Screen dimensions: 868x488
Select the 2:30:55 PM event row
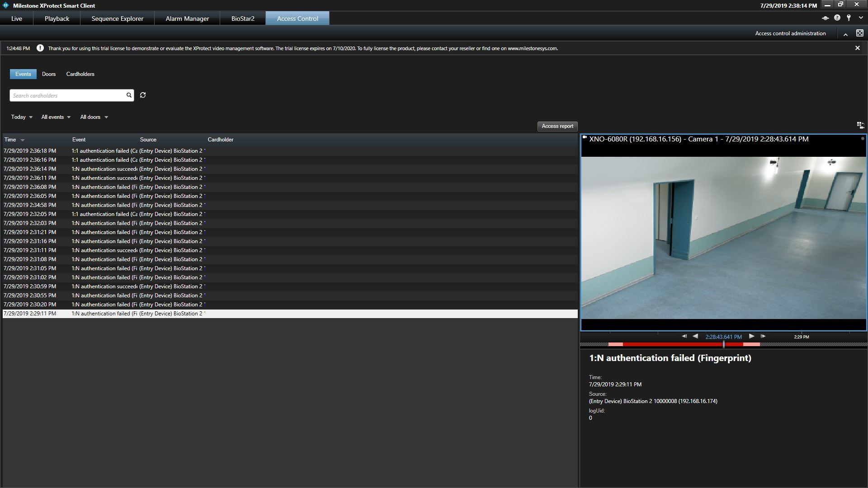[x=290, y=296]
